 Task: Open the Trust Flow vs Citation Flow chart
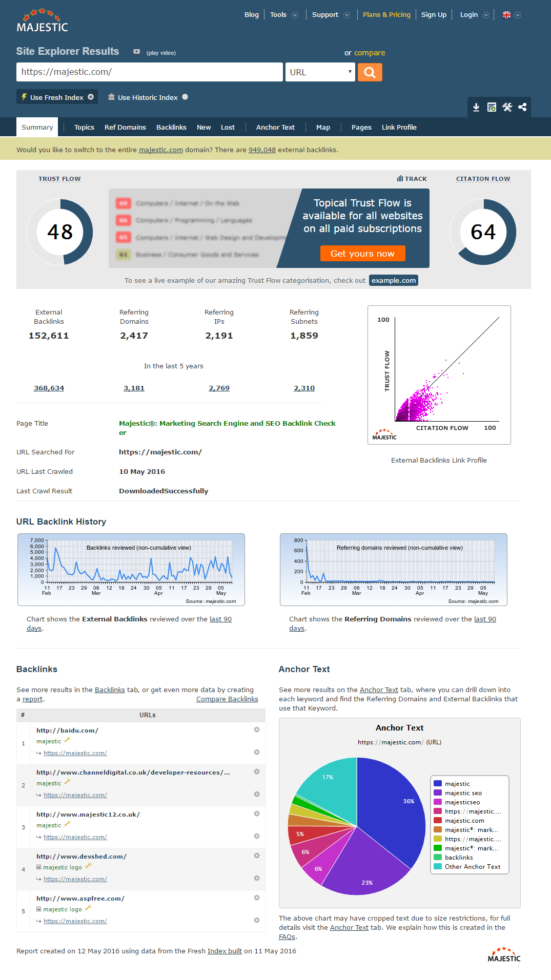439,375
